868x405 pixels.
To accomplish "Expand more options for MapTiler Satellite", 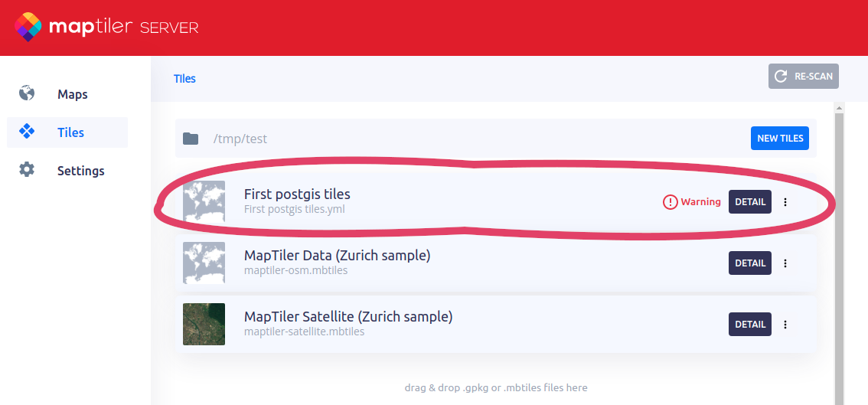I will 785,324.
